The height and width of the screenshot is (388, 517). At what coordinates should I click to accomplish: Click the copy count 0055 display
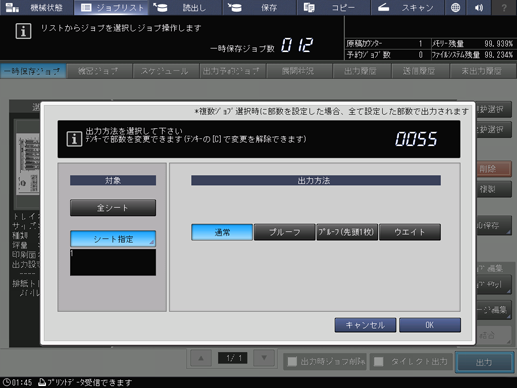(416, 139)
